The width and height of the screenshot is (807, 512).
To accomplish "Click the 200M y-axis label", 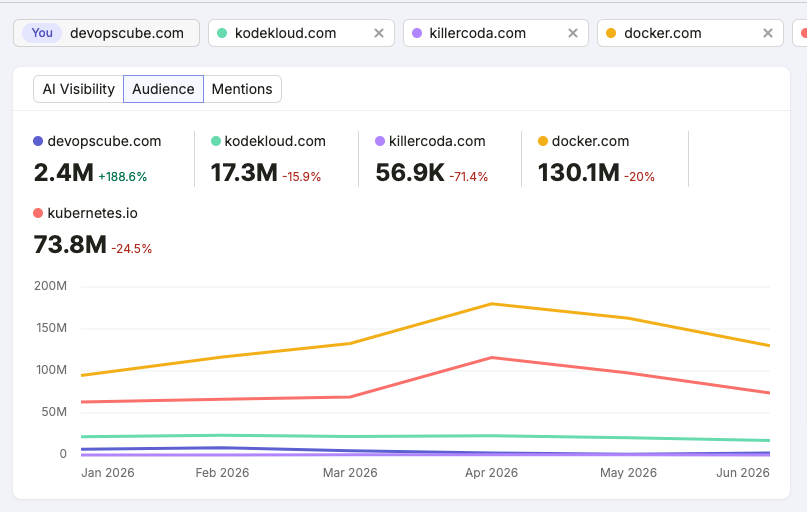I will (50, 286).
